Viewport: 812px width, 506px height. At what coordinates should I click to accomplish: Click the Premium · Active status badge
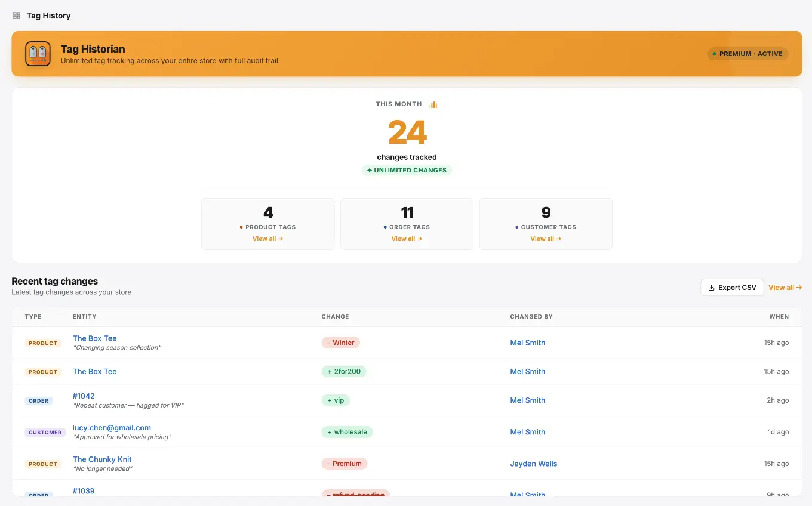[x=748, y=54]
